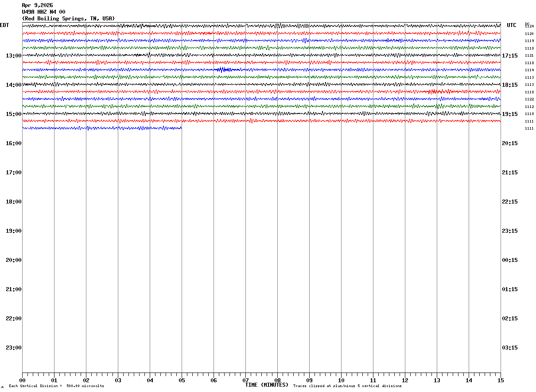Click the '00:15' UTC time label
The image size is (536, 392).
(510, 260)
